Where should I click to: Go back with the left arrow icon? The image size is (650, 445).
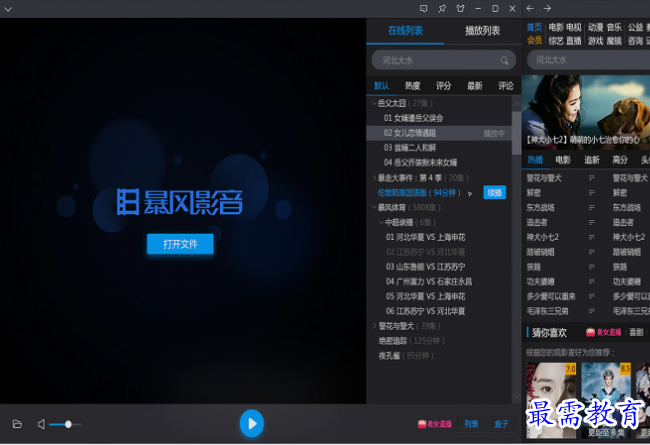tap(530, 8)
